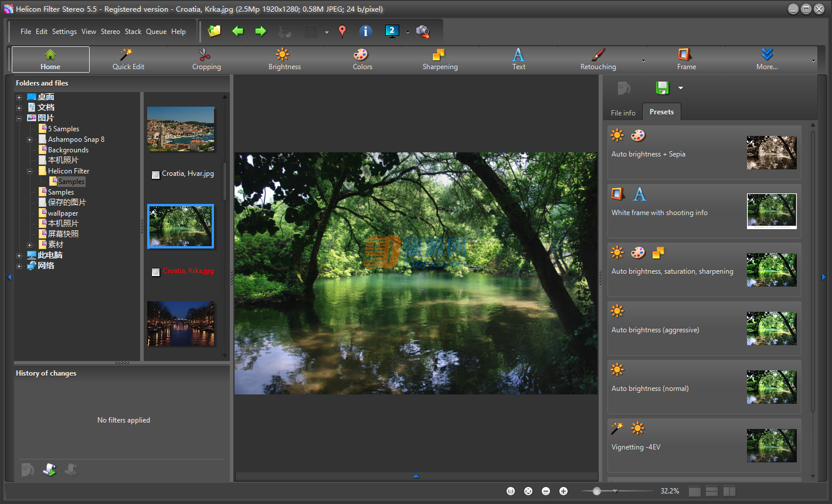
Task: Click the Home tab button
Action: (50, 59)
